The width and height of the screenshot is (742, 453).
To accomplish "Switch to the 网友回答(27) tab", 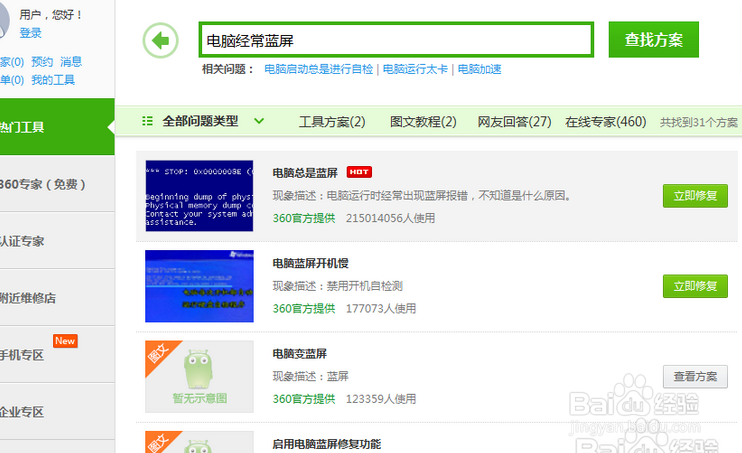I will (514, 122).
